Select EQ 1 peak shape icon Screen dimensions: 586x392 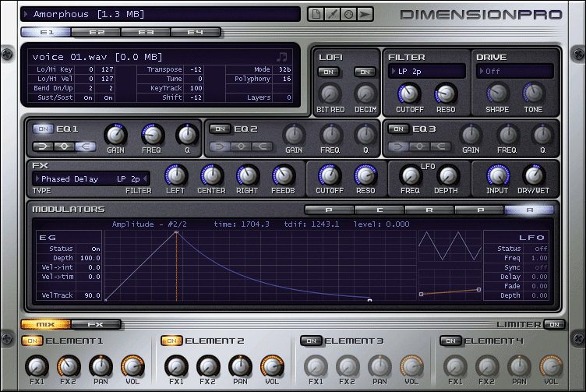(x=64, y=147)
